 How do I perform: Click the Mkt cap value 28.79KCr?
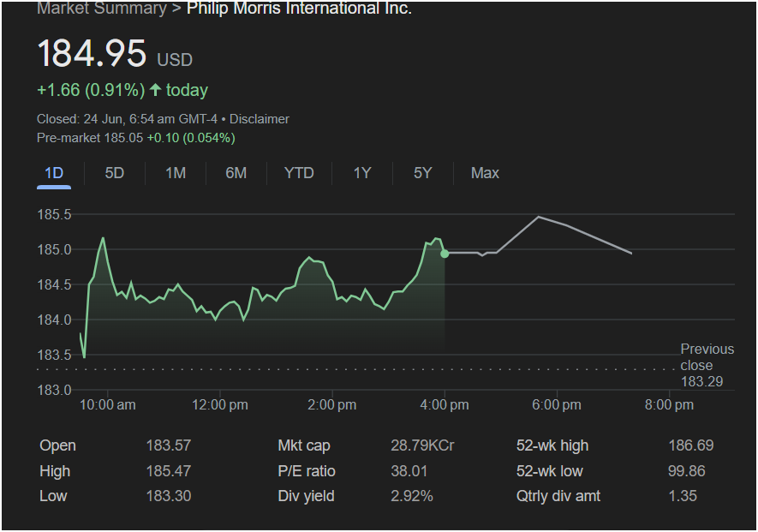click(422, 445)
